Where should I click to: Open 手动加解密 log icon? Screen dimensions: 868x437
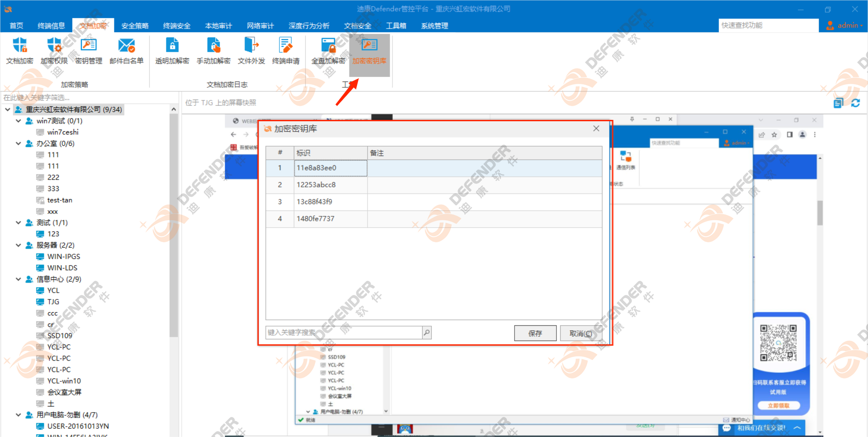click(213, 46)
